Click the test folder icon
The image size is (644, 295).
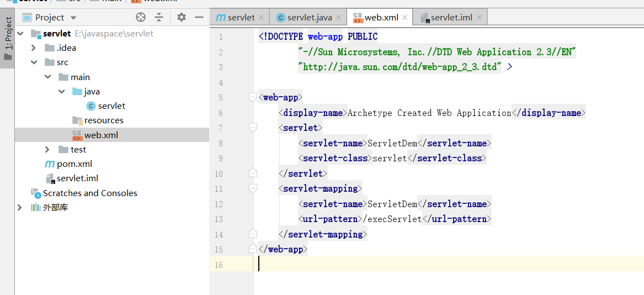63,149
